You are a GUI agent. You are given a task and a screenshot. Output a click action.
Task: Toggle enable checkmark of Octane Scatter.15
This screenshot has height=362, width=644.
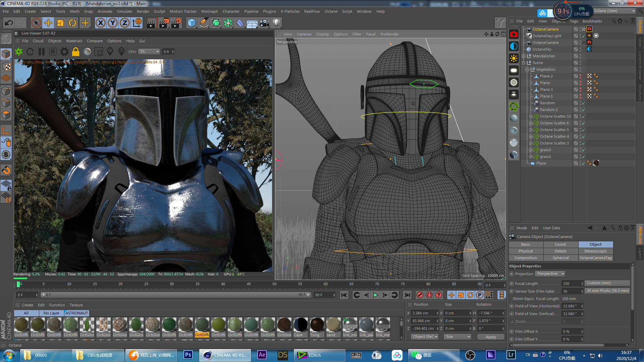click(x=583, y=116)
